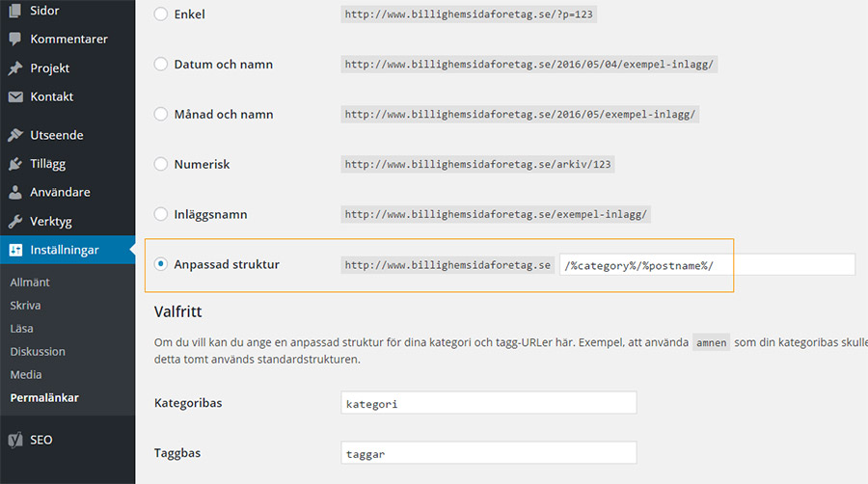Open Kommentarer speech bubble icon
The width and height of the screenshot is (868, 484).
click(x=15, y=39)
